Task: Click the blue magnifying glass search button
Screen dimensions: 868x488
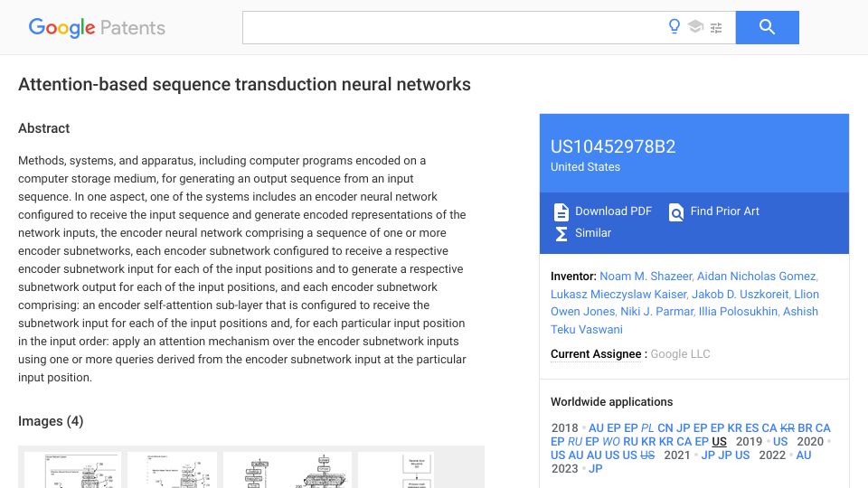Action: (x=767, y=27)
